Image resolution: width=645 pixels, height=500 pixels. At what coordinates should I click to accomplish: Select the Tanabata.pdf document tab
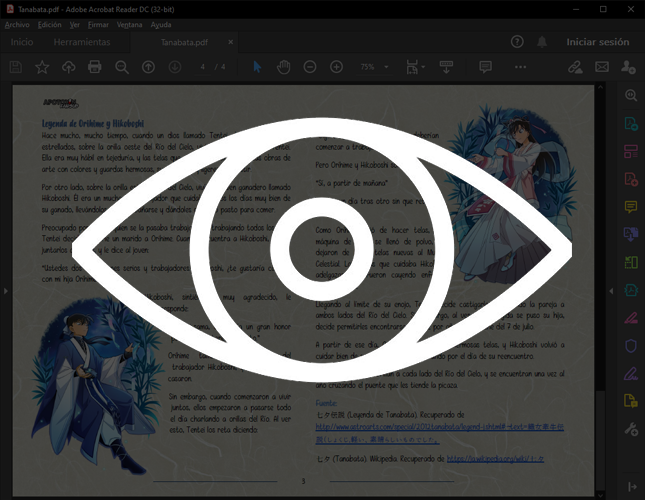184,42
